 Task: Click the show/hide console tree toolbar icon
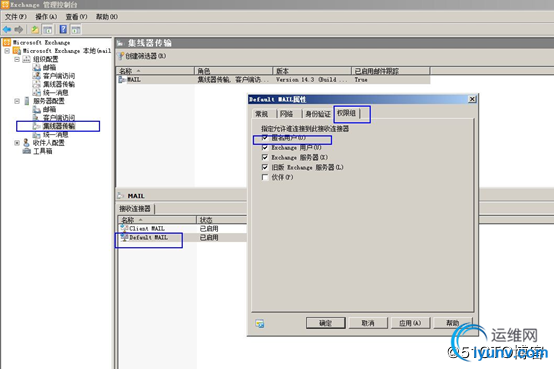[48, 29]
